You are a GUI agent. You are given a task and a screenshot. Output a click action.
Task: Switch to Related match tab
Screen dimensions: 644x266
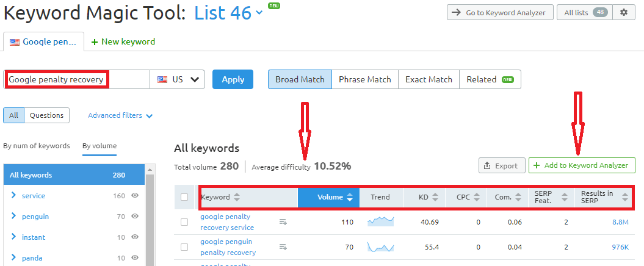coord(490,79)
